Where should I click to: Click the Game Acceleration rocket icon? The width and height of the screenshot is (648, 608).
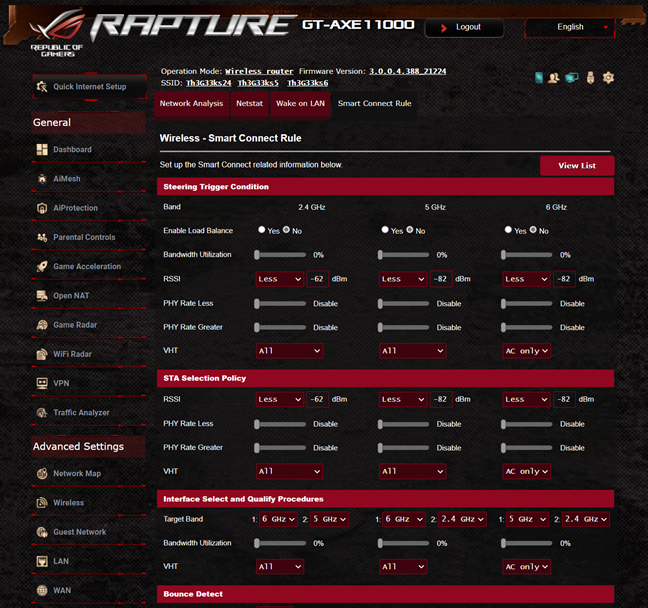pos(42,267)
